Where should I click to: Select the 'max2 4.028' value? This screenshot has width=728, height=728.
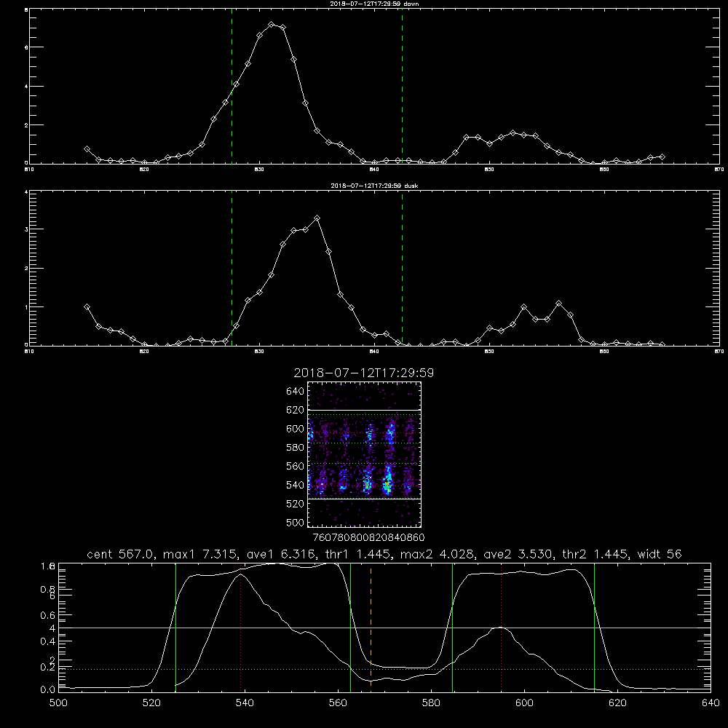point(438,554)
